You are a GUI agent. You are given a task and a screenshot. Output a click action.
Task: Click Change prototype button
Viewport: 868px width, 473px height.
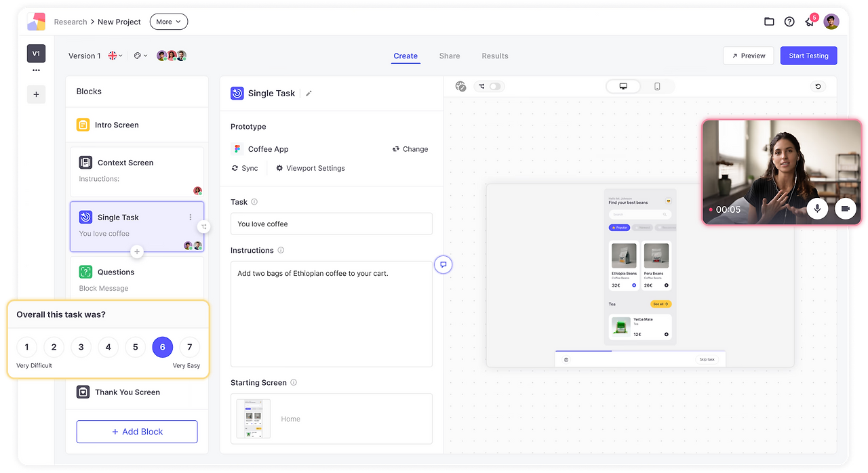pyautogui.click(x=410, y=149)
